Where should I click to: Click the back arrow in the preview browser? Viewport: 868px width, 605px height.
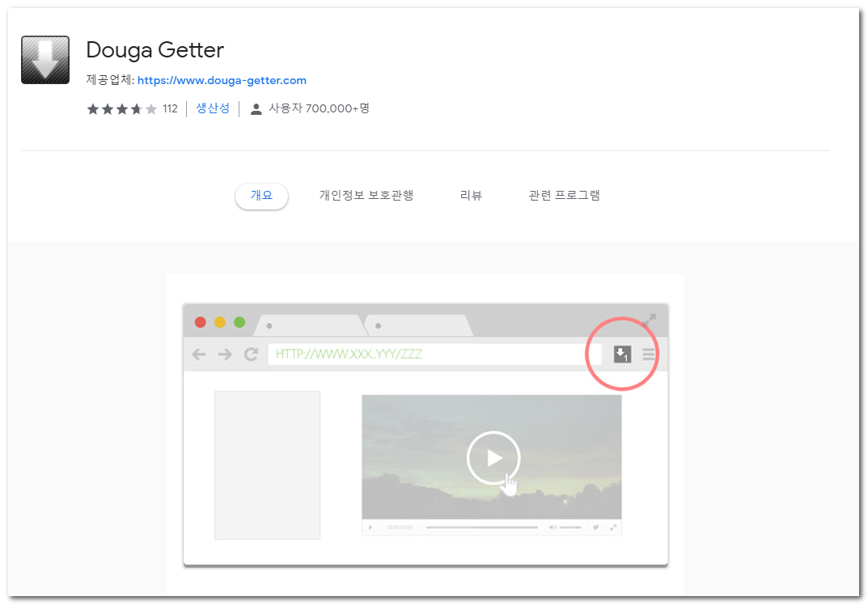(199, 354)
